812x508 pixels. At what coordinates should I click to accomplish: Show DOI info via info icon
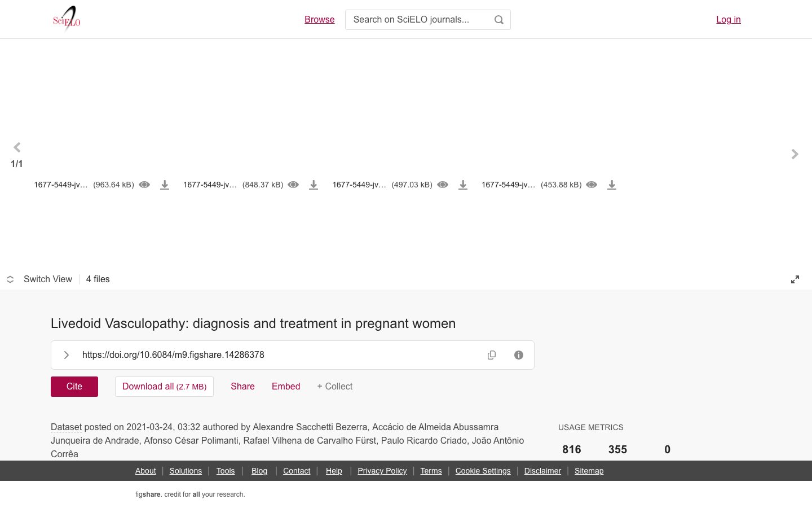[x=519, y=355]
